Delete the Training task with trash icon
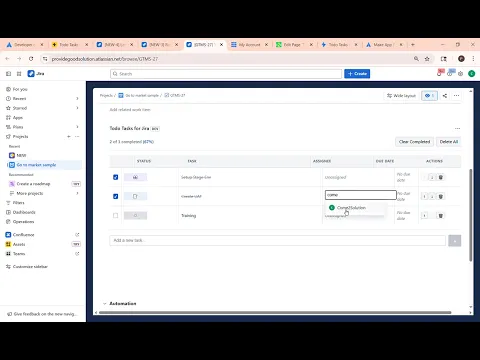Image resolution: width=480 pixels, height=360 pixels. tap(440, 216)
